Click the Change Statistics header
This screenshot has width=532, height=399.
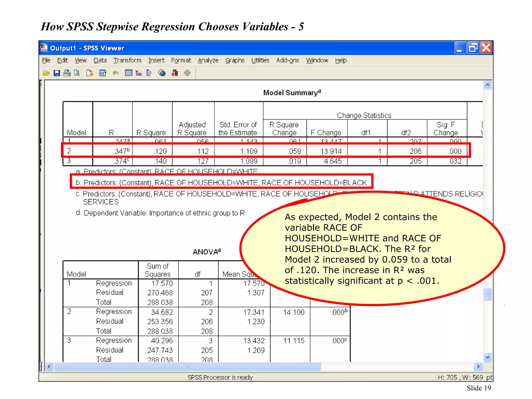(x=364, y=115)
